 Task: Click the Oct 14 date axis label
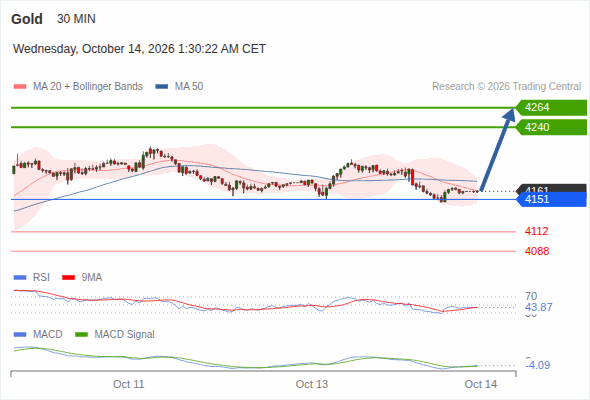481,384
